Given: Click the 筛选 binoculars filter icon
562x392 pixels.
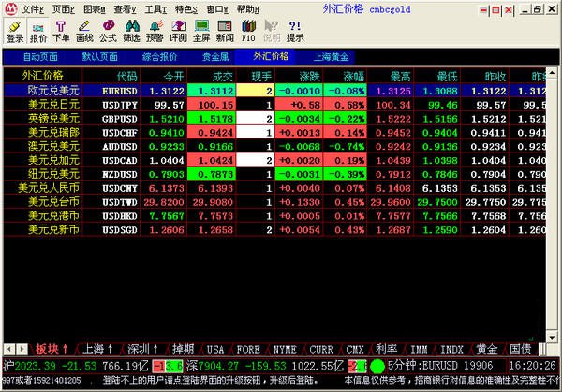Looking at the screenshot, I should click(131, 32).
